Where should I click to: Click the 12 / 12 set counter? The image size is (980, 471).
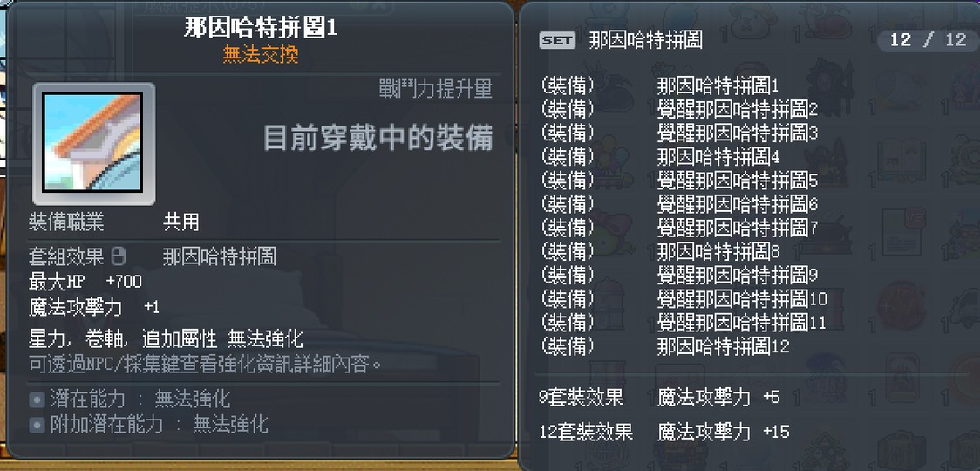point(928,40)
